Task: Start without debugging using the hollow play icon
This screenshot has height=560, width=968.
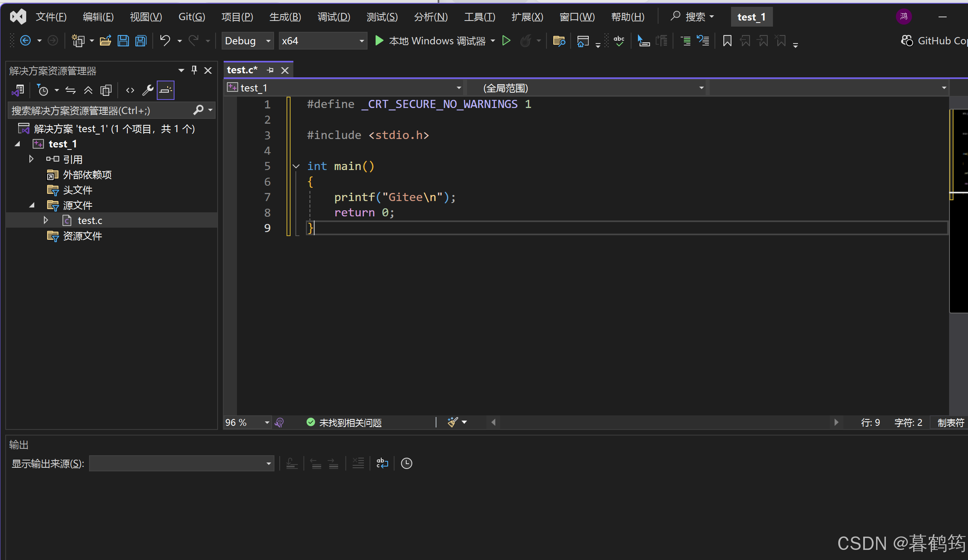Action: (506, 41)
